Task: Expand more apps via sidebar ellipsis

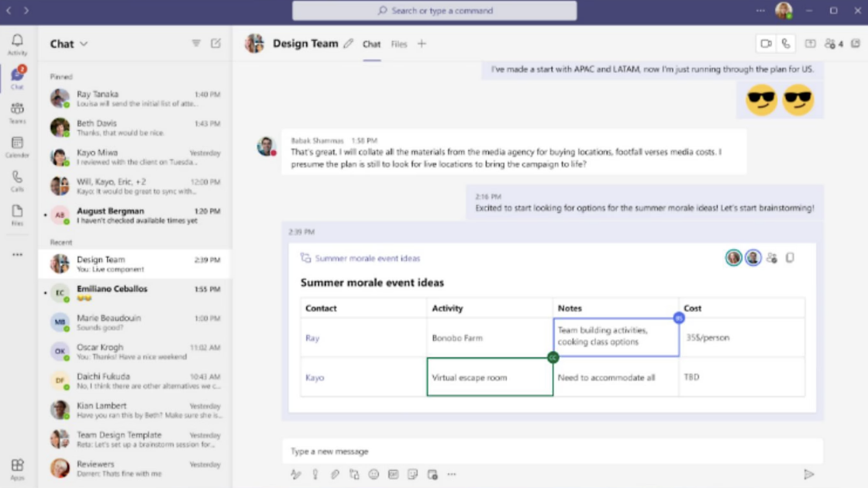Action: pyautogui.click(x=17, y=254)
